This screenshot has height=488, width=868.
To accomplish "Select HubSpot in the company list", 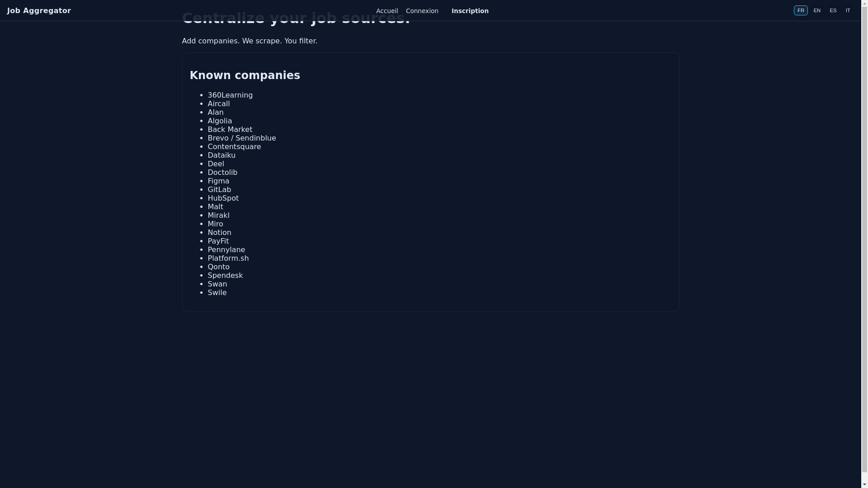I will [x=223, y=198].
